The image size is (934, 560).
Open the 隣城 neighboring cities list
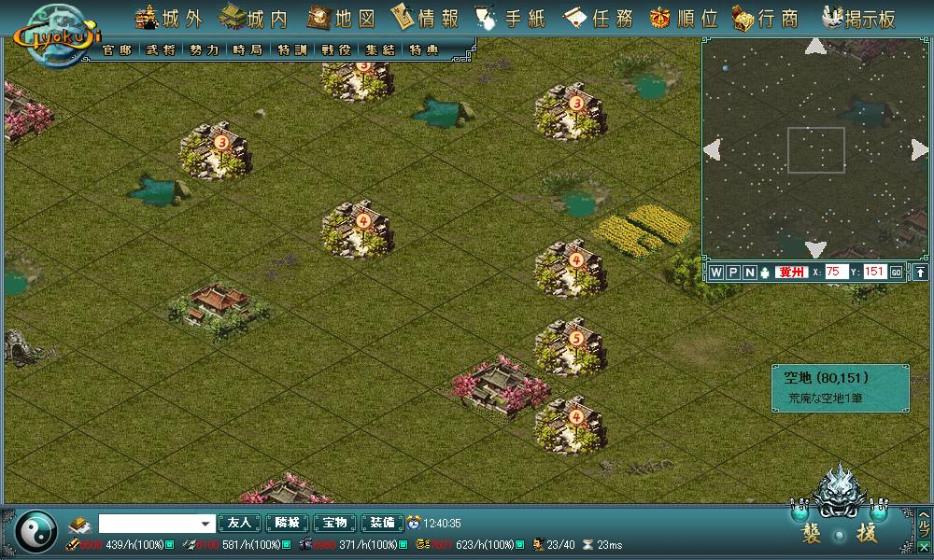click(287, 523)
